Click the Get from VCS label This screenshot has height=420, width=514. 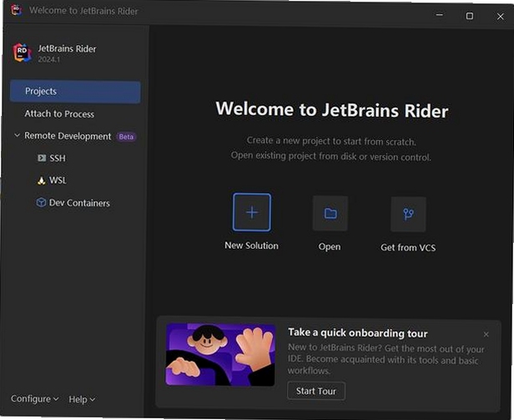pos(408,247)
